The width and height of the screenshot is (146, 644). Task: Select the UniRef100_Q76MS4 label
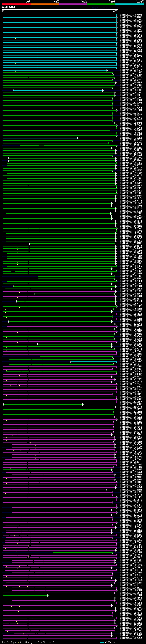click(x=131, y=45)
